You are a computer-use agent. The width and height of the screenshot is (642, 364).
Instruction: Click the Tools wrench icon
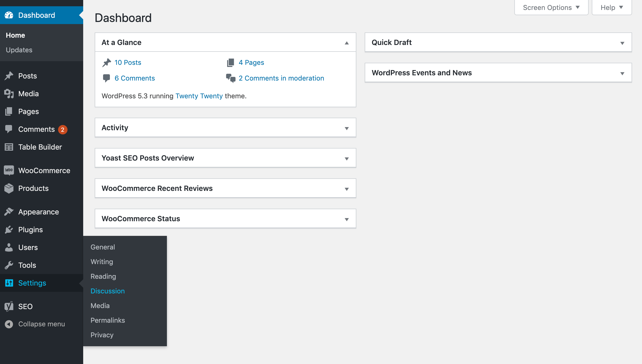point(9,265)
